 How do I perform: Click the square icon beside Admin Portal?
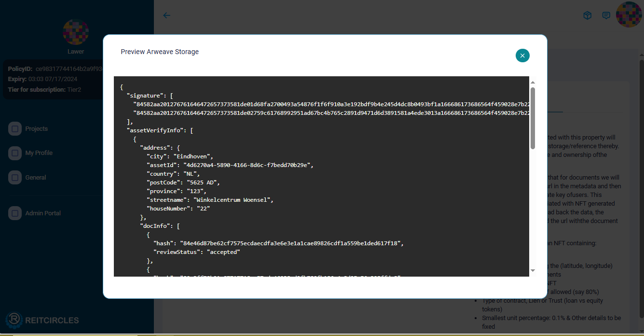pyautogui.click(x=15, y=213)
